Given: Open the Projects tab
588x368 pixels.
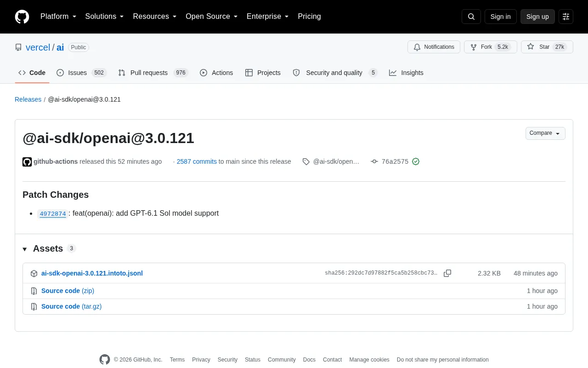Looking at the screenshot, I should click(263, 73).
